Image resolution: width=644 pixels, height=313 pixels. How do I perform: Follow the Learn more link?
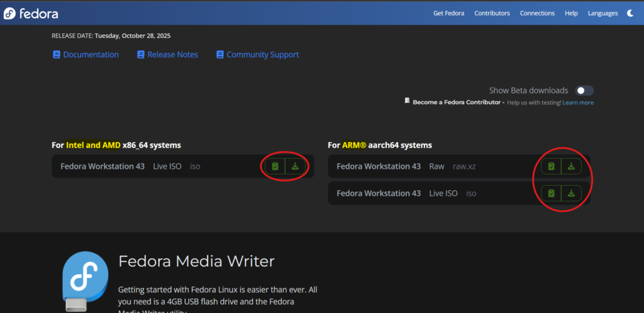tap(578, 103)
